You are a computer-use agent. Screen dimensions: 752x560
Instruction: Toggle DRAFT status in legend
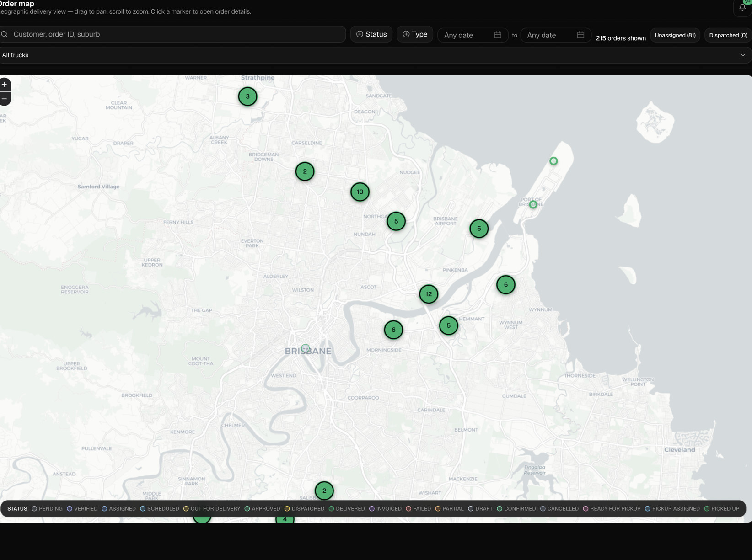481,509
